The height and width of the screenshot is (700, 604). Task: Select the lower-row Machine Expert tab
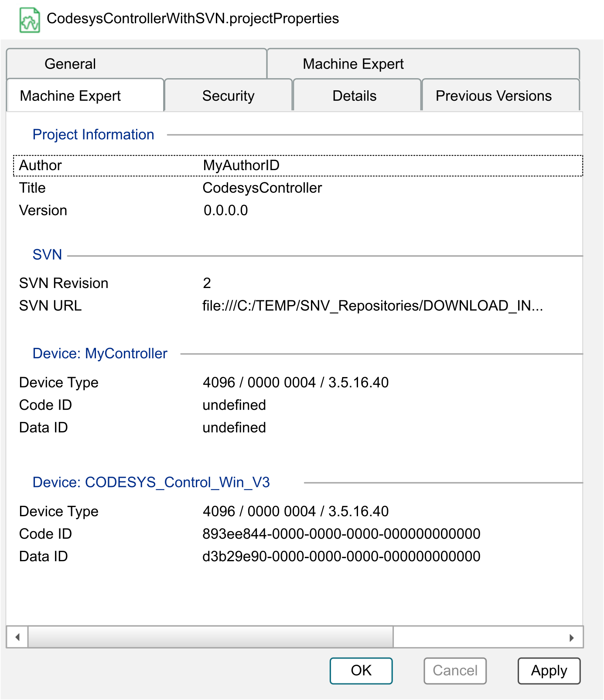click(x=85, y=96)
